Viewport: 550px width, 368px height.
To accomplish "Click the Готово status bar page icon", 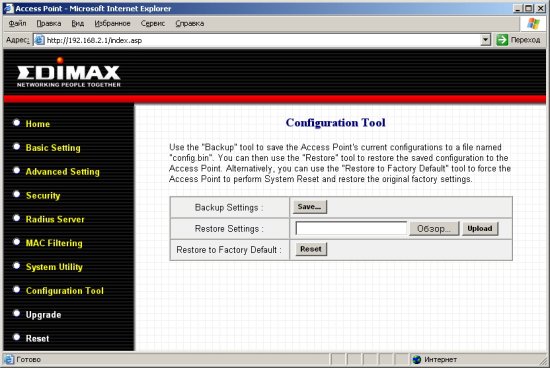I will [x=9, y=359].
